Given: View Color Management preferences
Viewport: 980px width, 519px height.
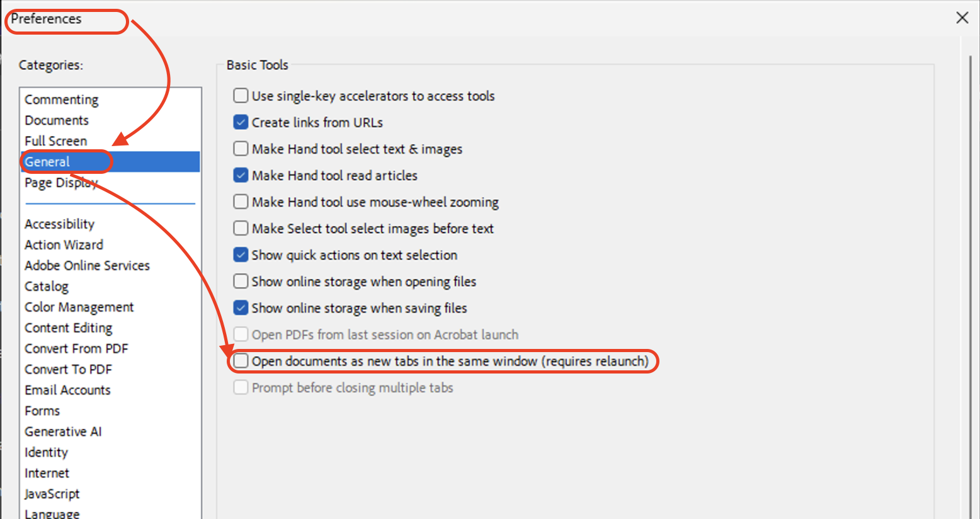Looking at the screenshot, I should click(x=79, y=307).
